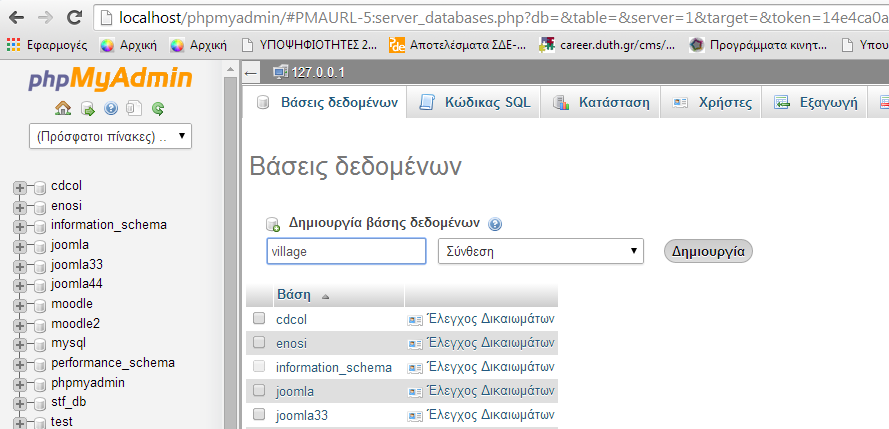889x429 pixels.
Task: Click the moodle database icon in tree
Action: point(39,305)
